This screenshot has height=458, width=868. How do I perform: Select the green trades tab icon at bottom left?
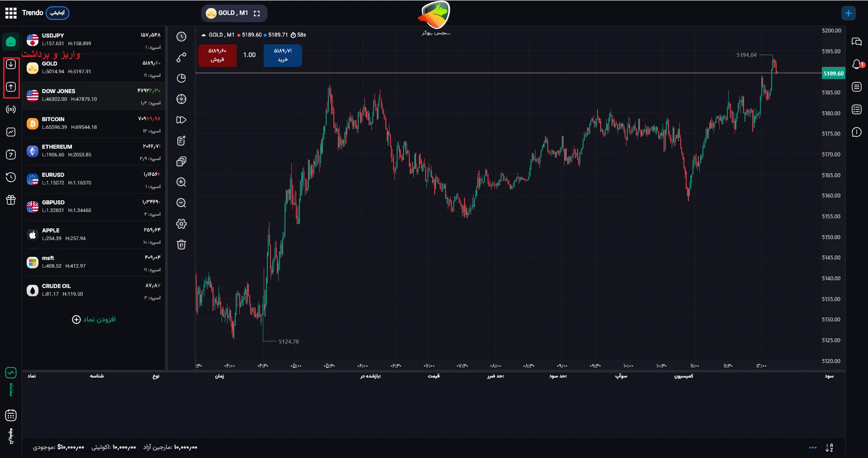tap(11, 373)
